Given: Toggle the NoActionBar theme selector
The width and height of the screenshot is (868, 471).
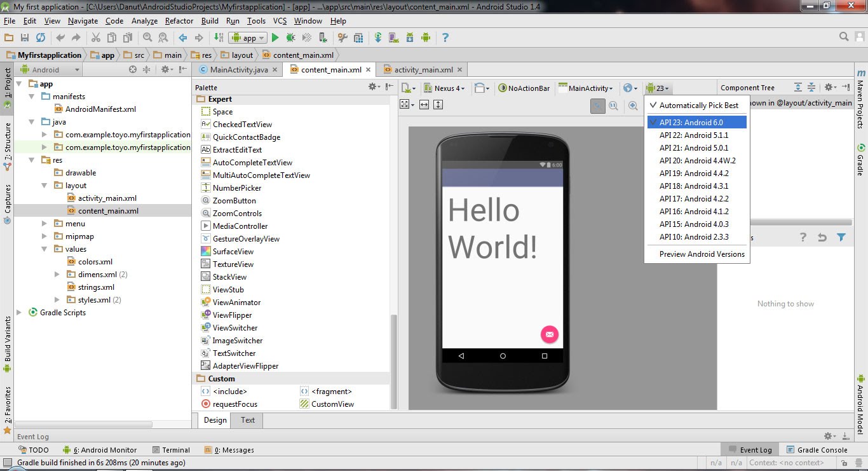Looking at the screenshot, I should tap(525, 88).
